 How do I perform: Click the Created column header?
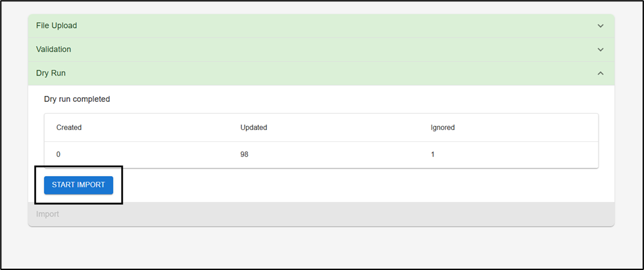pos(69,127)
